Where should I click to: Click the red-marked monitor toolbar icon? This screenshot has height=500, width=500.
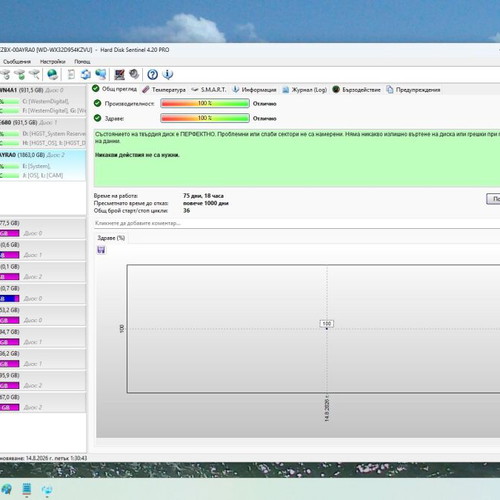point(119,74)
